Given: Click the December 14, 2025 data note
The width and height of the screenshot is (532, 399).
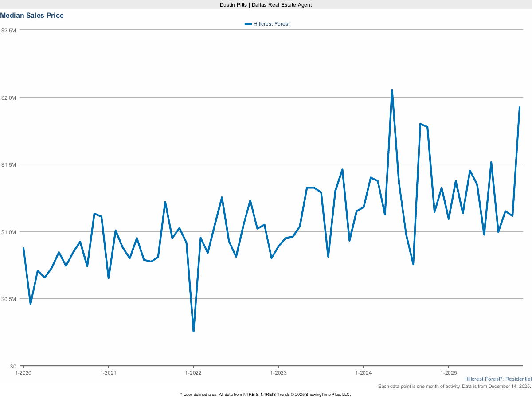Looking at the screenshot, I should click(x=454, y=386).
